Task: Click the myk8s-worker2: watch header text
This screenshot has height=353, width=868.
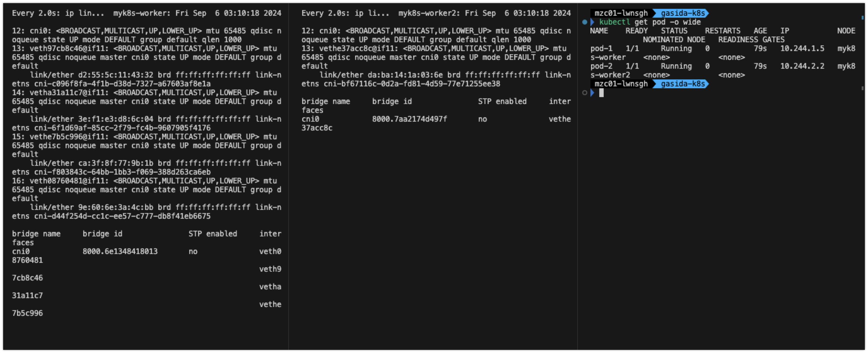Action: pos(429,13)
